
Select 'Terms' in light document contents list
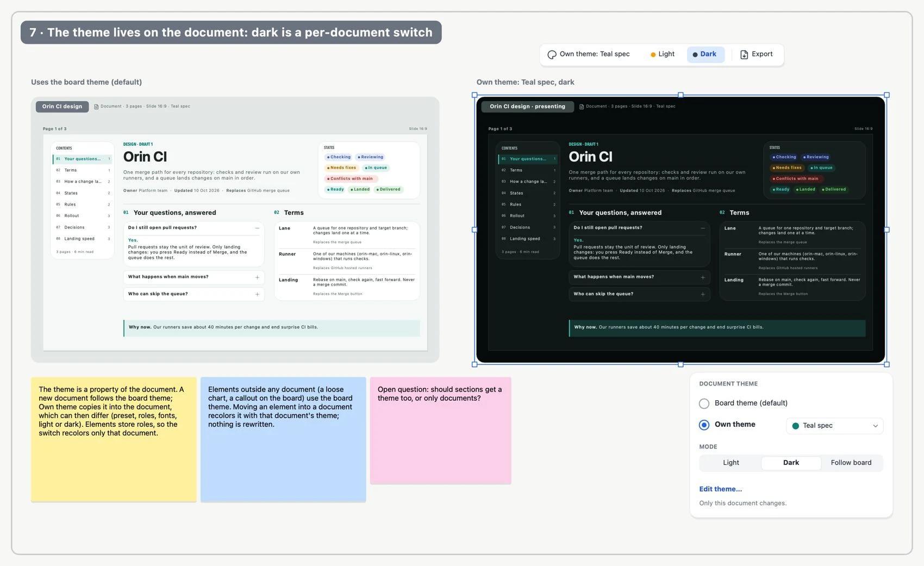(83, 170)
